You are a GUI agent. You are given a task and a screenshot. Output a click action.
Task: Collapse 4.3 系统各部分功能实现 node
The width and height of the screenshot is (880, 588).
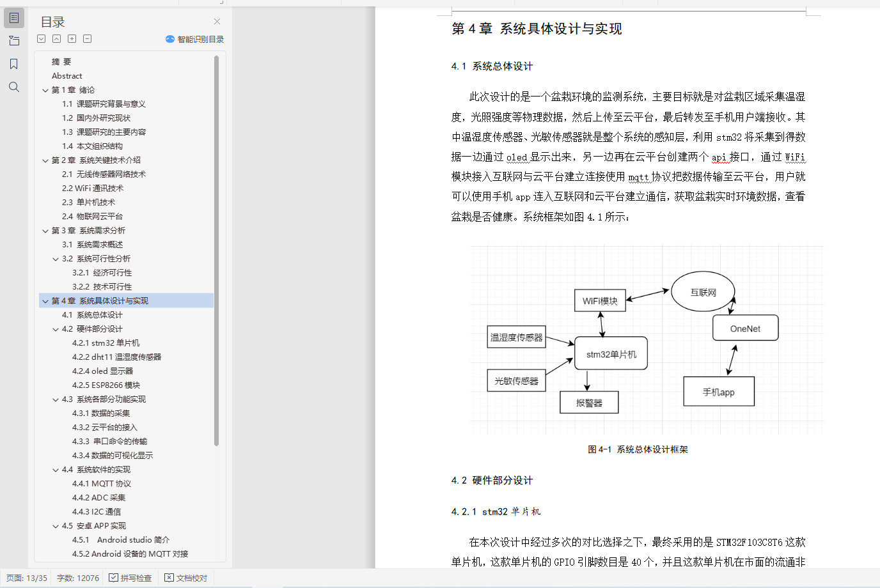click(56, 399)
